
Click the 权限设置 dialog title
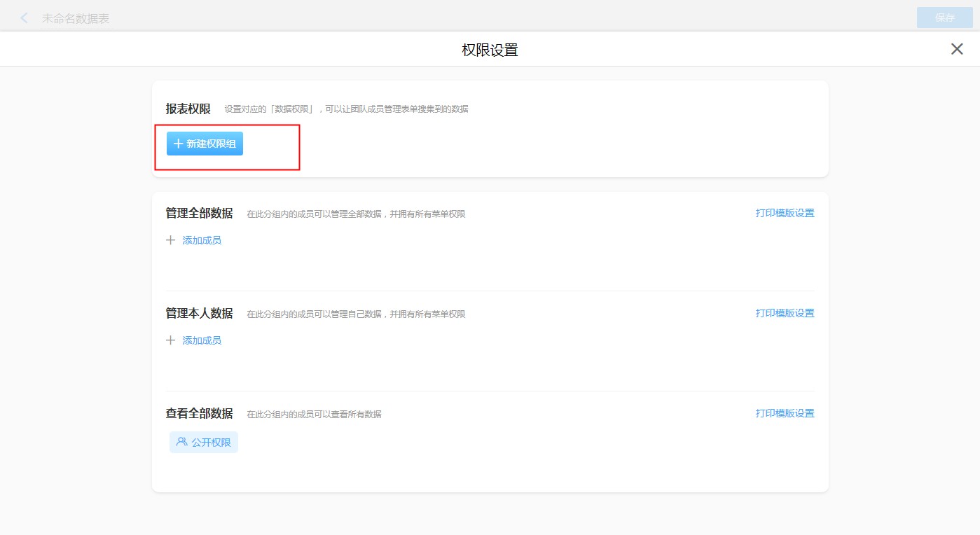pyautogui.click(x=490, y=50)
